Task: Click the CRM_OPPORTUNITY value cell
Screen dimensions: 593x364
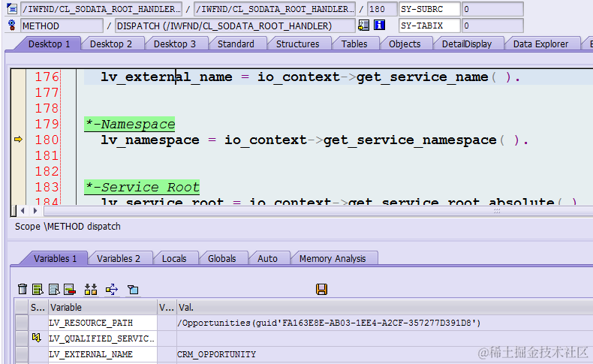Action: tap(384, 354)
